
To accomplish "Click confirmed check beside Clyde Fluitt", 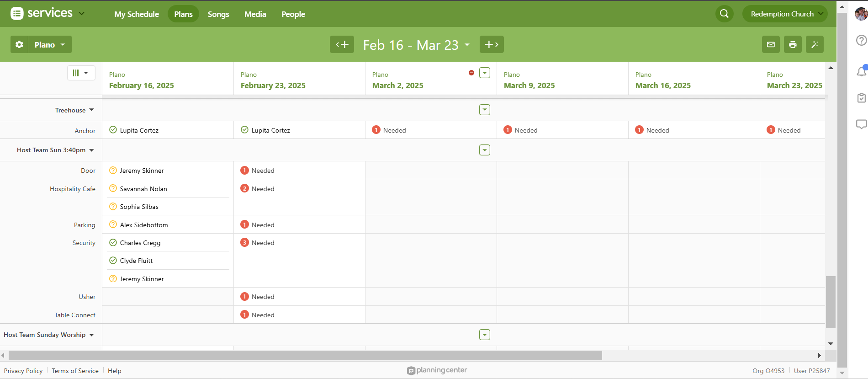I will [113, 261].
